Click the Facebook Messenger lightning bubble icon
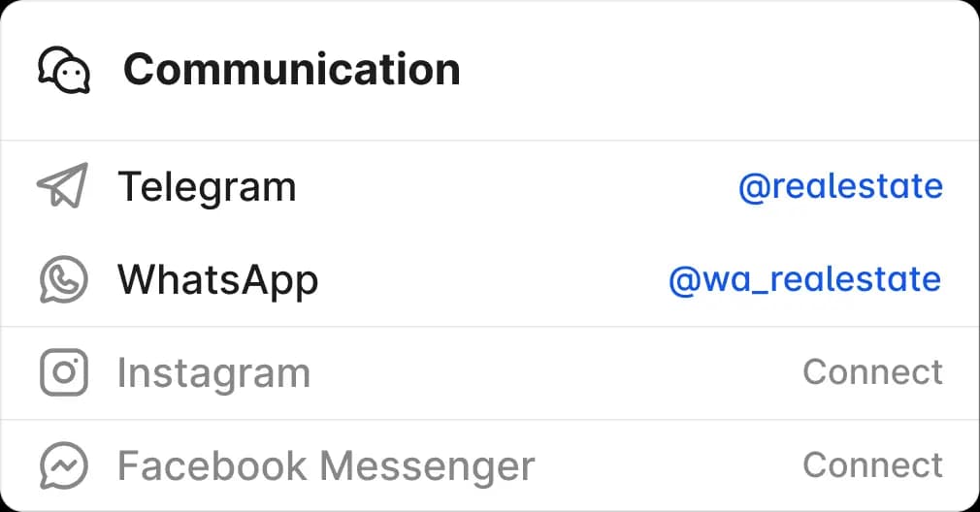Screen dimensions: 980x512 (x=64, y=465)
